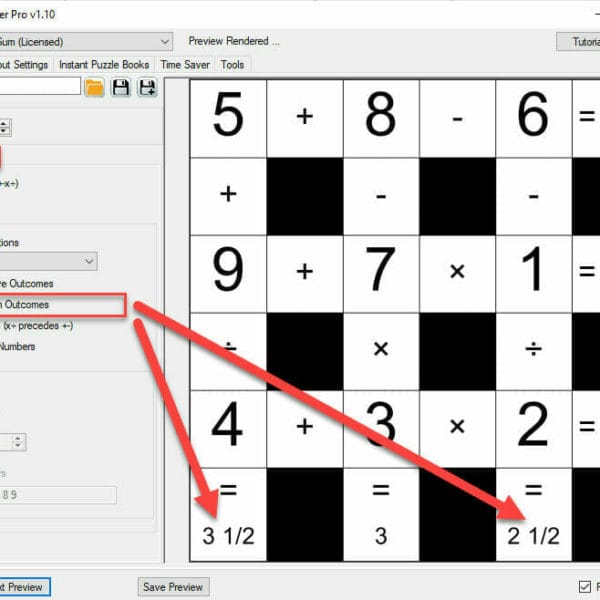Click the '6' cell in the puzzle preview
The height and width of the screenshot is (600, 600).
[x=533, y=118]
